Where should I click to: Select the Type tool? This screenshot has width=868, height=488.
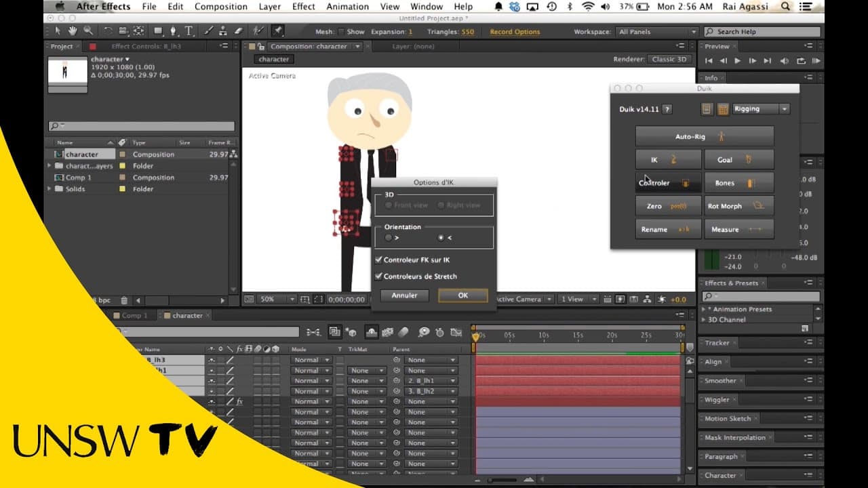(189, 31)
